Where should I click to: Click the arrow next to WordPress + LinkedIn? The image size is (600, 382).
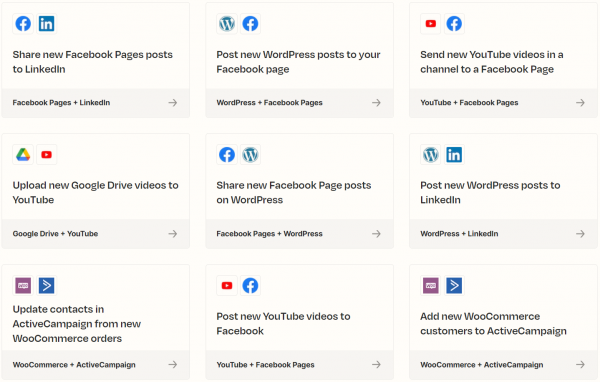(x=580, y=233)
